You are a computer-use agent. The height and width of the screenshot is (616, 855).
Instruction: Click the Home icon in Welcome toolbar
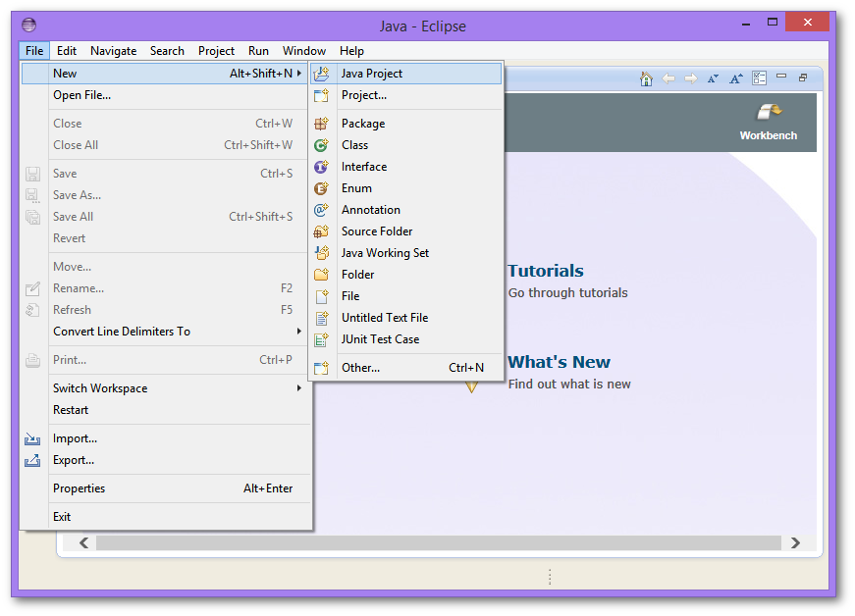point(646,78)
